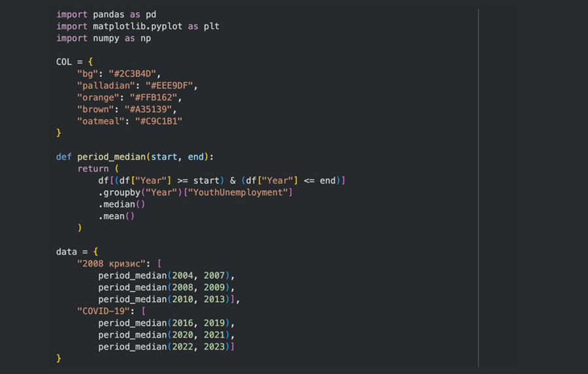
Task: Click the return keyword
Action: click(x=93, y=168)
